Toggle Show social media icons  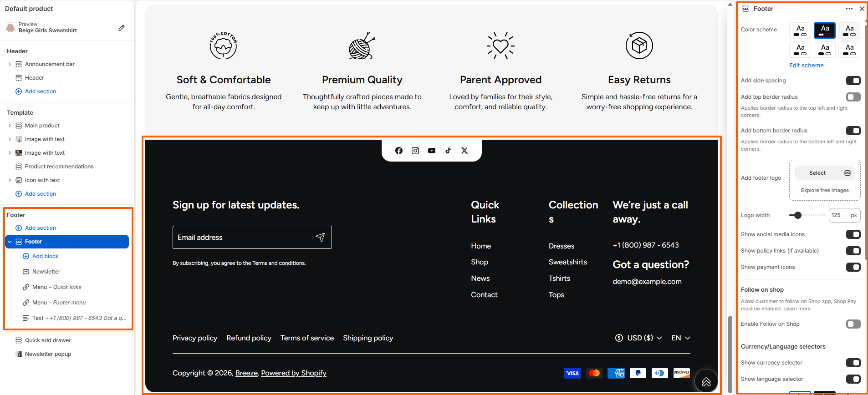coord(853,234)
